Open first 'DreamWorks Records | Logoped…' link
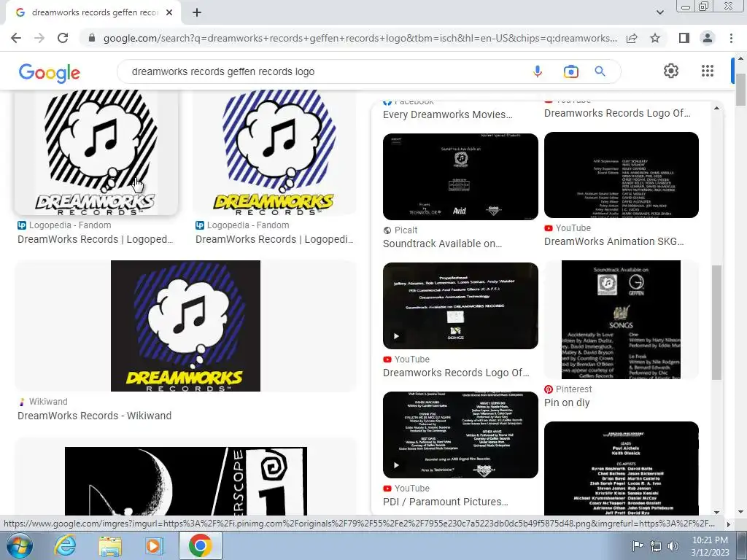Screen dimensions: 747x560 [x=96, y=239]
